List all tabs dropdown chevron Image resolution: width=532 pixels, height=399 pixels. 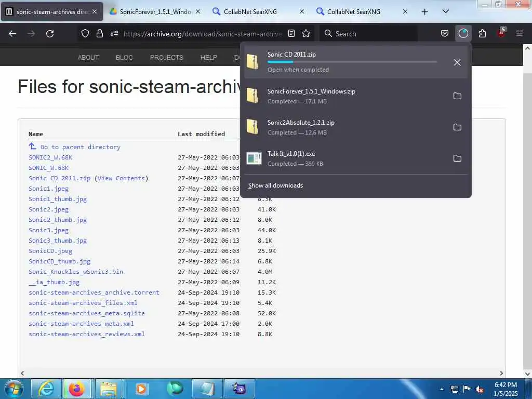[x=446, y=11]
